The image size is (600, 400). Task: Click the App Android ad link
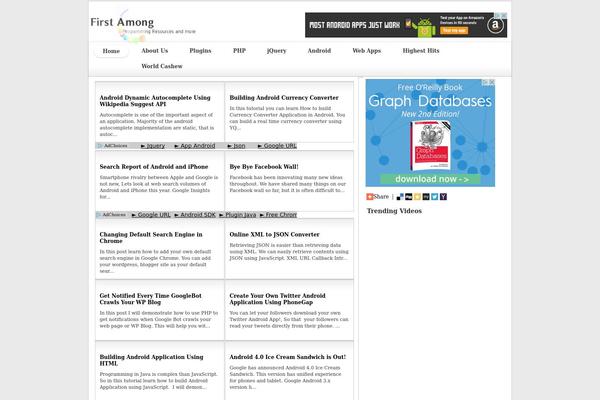195,146
